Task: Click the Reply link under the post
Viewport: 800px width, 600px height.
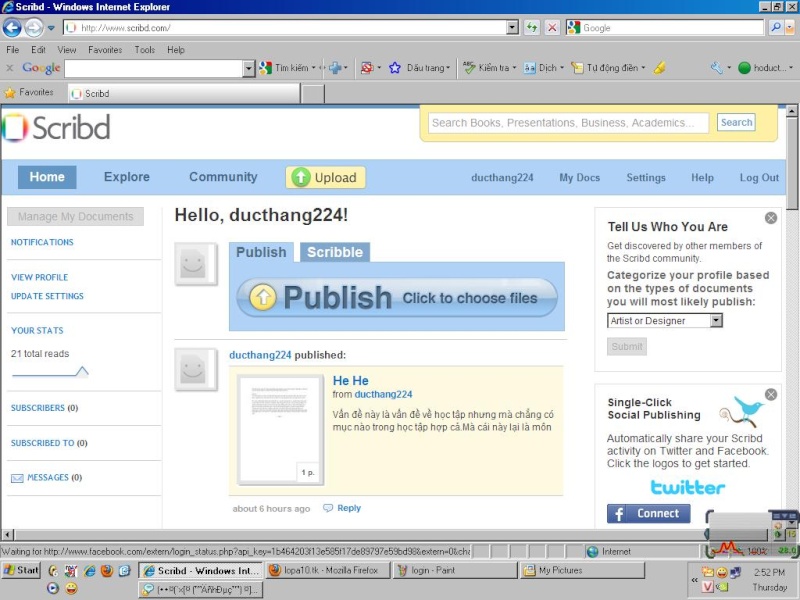Action: [348, 508]
